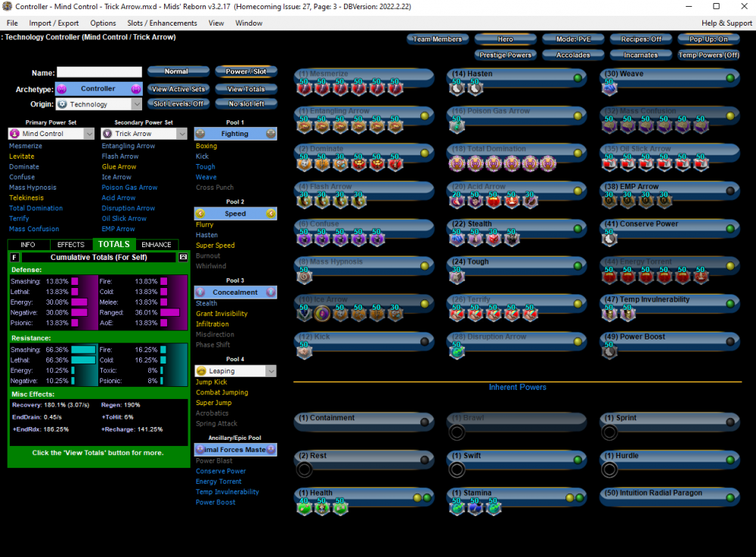This screenshot has height=557, width=756.
Task: Click the character Name input field
Action: 100,73
